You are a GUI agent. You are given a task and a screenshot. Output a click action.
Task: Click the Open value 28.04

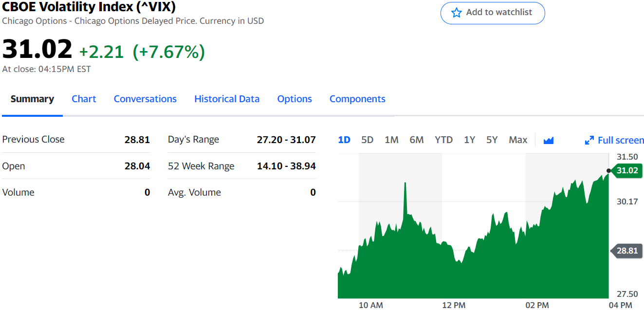point(137,166)
